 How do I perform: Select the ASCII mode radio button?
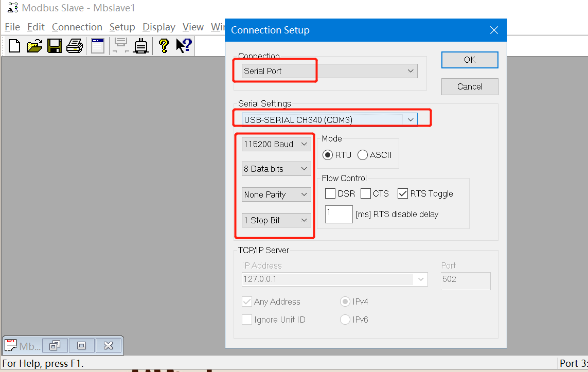tap(363, 155)
